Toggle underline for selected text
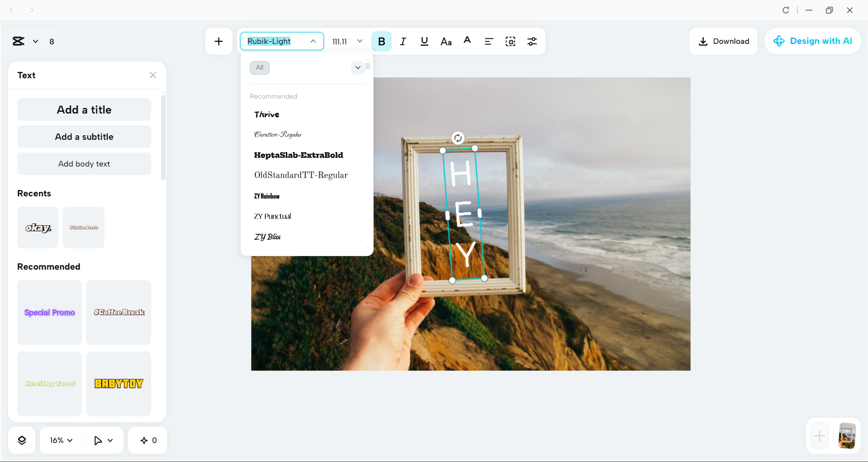Image resolution: width=868 pixels, height=462 pixels. point(424,41)
